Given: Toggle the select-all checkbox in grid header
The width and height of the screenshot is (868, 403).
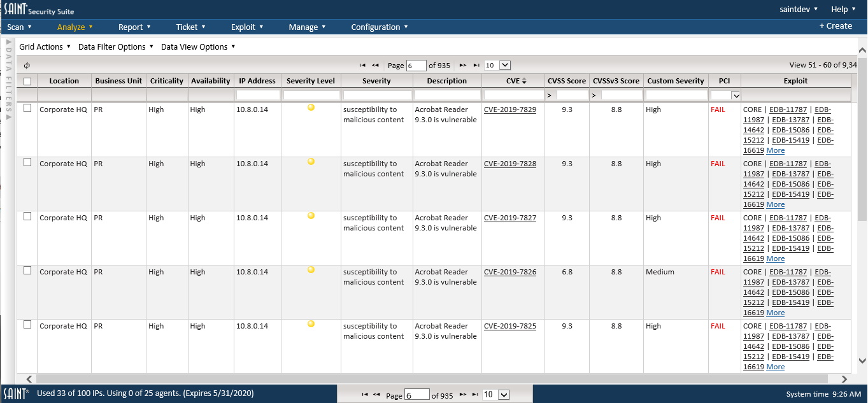Looking at the screenshot, I should pyautogui.click(x=27, y=81).
